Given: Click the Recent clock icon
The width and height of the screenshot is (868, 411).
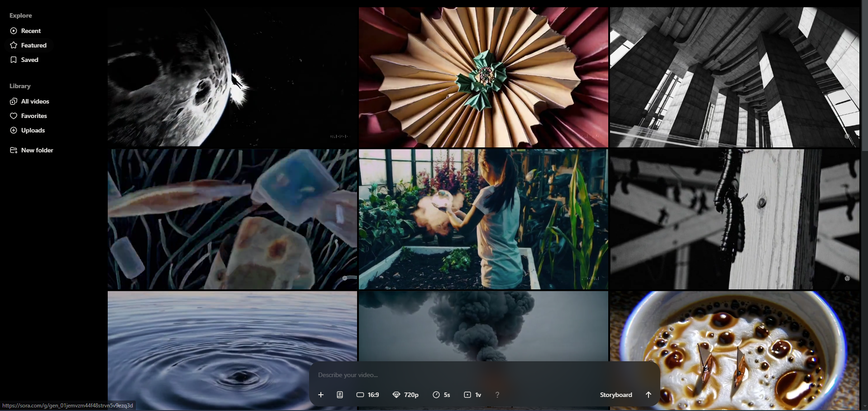Looking at the screenshot, I should pyautogui.click(x=14, y=31).
